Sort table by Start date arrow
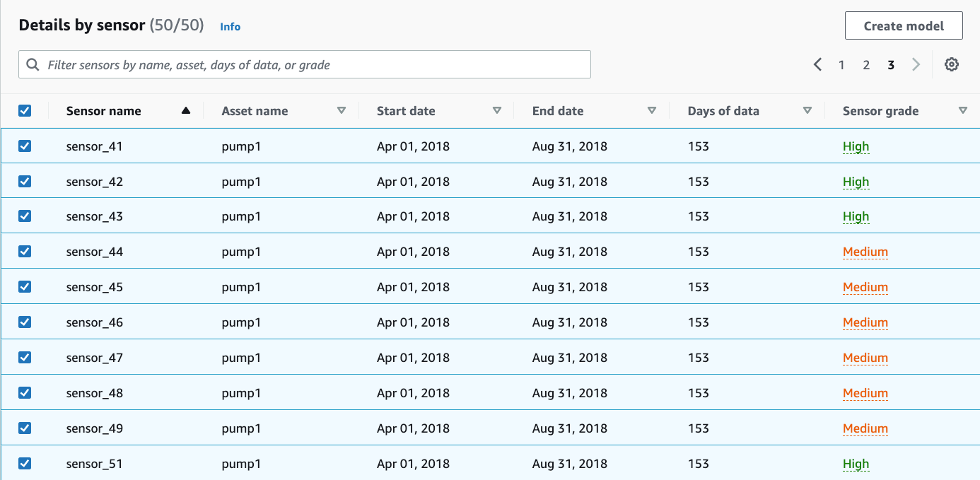The image size is (980, 480). tap(497, 110)
